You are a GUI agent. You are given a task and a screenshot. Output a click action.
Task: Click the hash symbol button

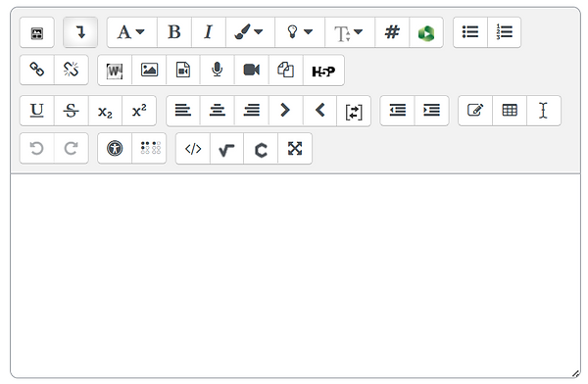click(x=392, y=32)
